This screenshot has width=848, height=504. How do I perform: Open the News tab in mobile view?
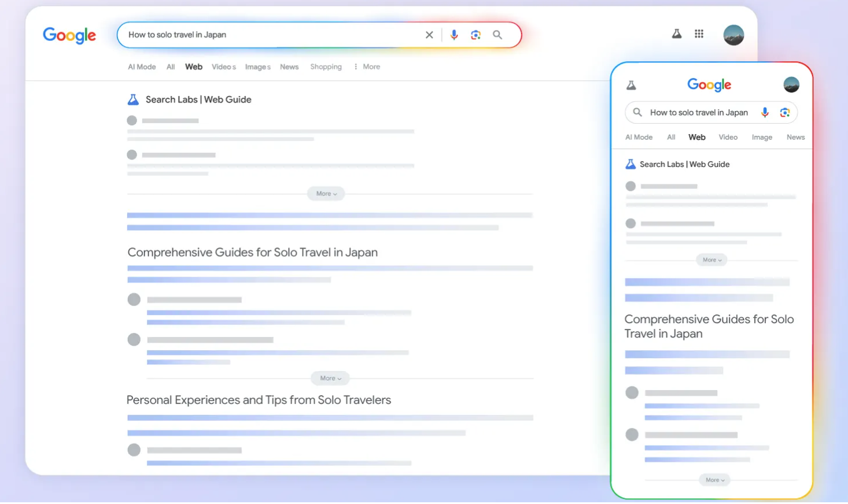click(795, 138)
